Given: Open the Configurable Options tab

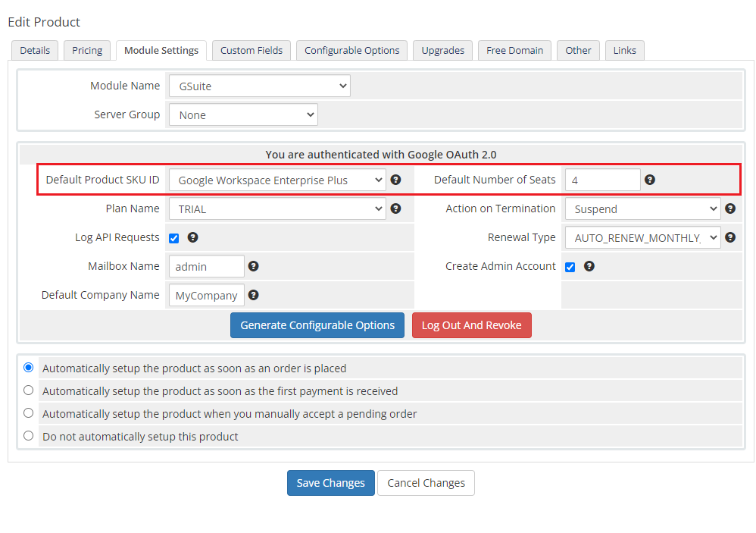Looking at the screenshot, I should coord(351,51).
